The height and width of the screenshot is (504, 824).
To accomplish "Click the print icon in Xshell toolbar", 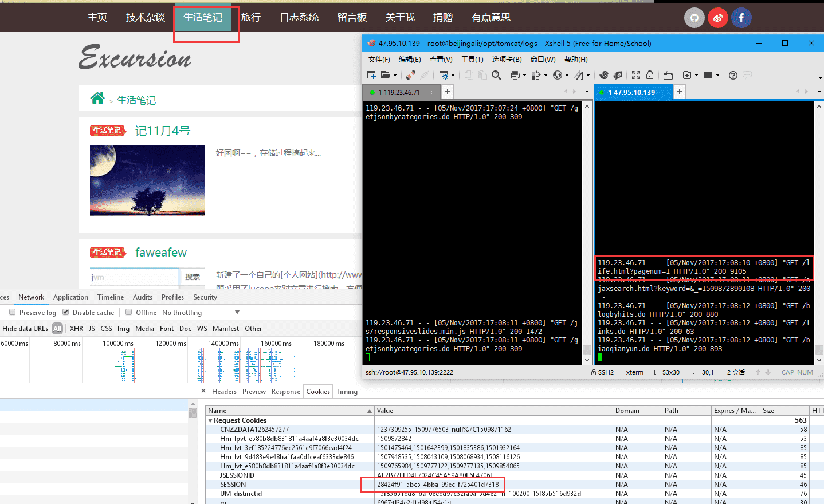I will (x=515, y=75).
